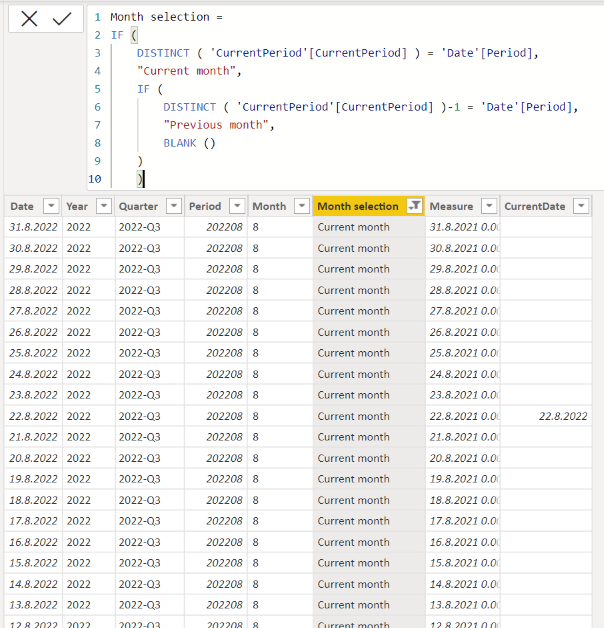Open the Month column filter dropdown
The height and width of the screenshot is (628, 604).
click(302, 206)
